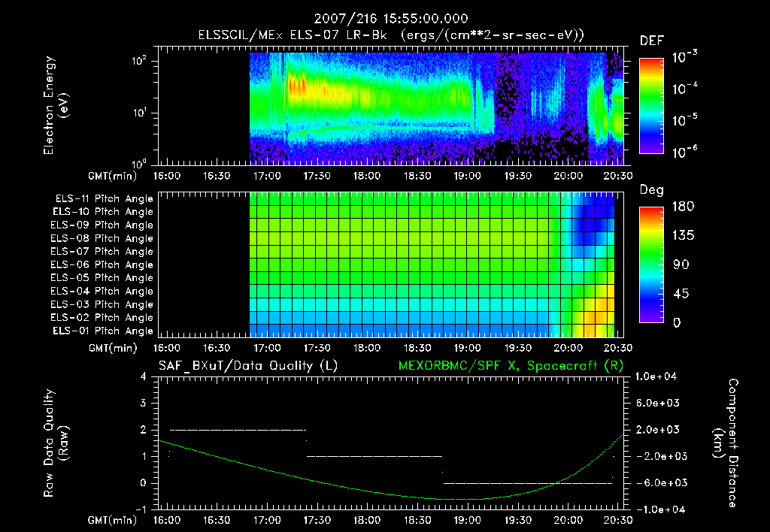The width and height of the screenshot is (770, 532).
Task: Click the GMT(min) label under the pitch angle panel
Action: pos(113,348)
